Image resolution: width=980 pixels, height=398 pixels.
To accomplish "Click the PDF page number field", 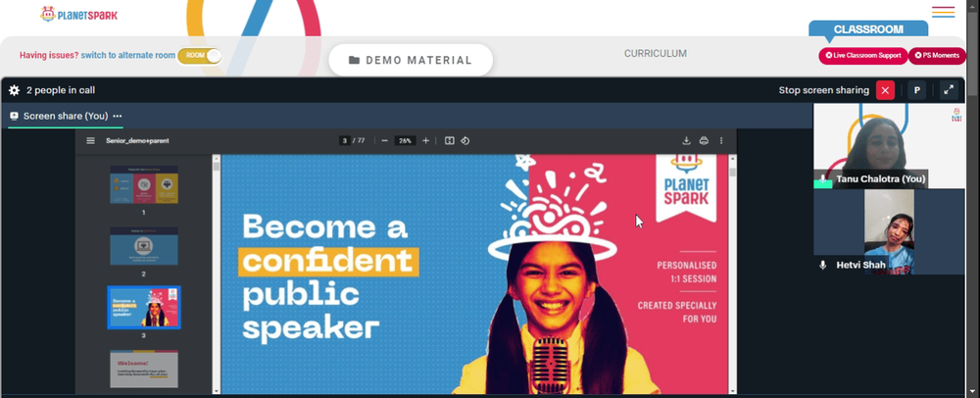I will (344, 140).
